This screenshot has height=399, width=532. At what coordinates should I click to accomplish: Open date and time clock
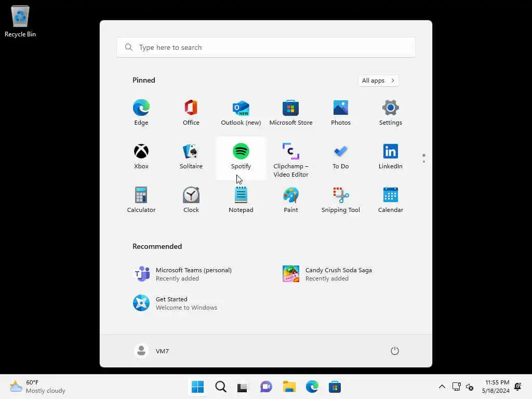(496, 387)
